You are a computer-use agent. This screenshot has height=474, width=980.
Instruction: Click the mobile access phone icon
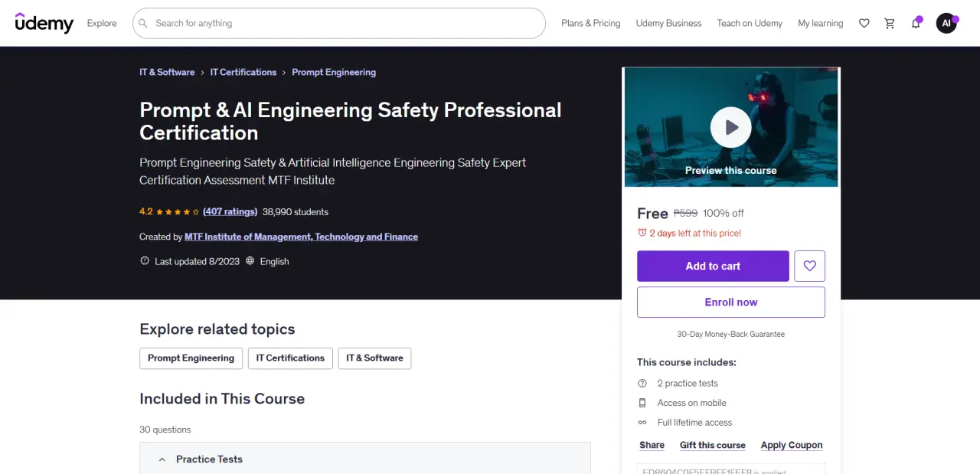tap(642, 403)
